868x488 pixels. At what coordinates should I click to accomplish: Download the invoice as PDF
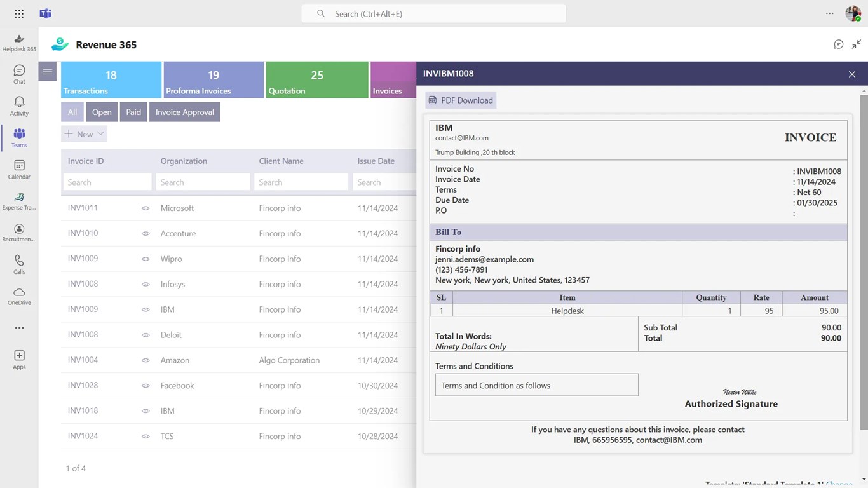click(x=461, y=100)
